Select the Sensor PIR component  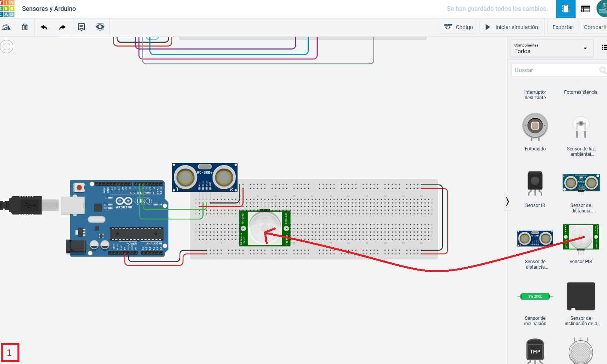[581, 237]
